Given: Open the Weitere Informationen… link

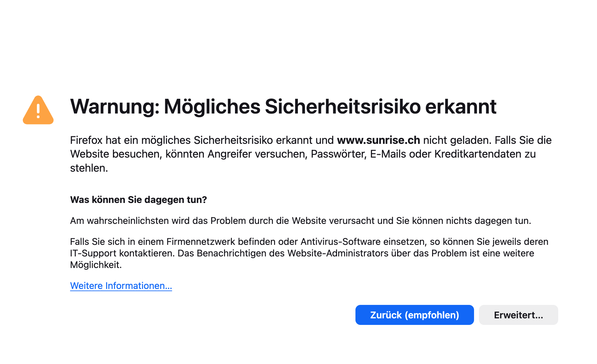Looking at the screenshot, I should (121, 286).
